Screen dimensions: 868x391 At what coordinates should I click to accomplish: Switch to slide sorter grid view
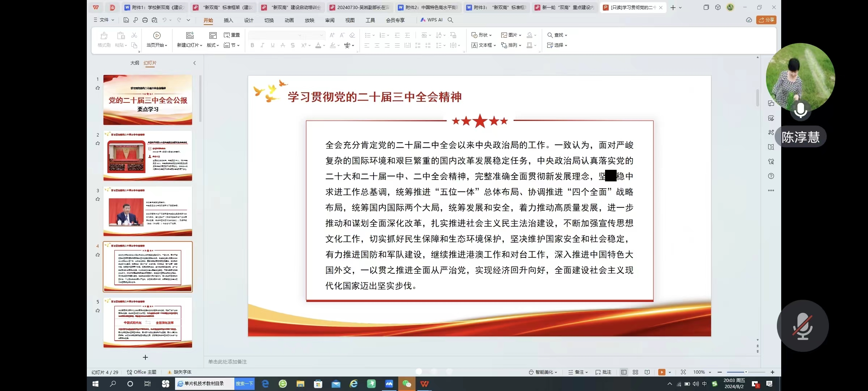(x=635, y=372)
